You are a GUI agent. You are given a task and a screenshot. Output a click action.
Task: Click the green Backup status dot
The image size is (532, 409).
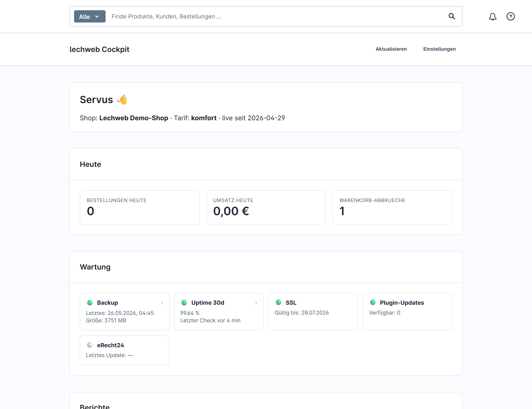pos(90,303)
